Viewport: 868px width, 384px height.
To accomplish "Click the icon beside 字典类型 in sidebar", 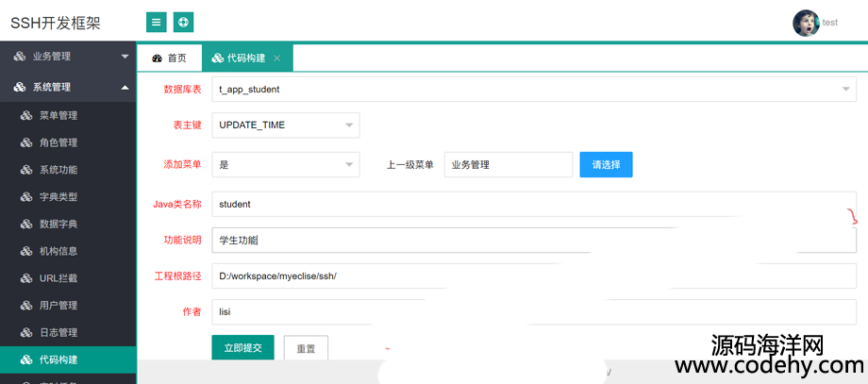I will (x=26, y=197).
